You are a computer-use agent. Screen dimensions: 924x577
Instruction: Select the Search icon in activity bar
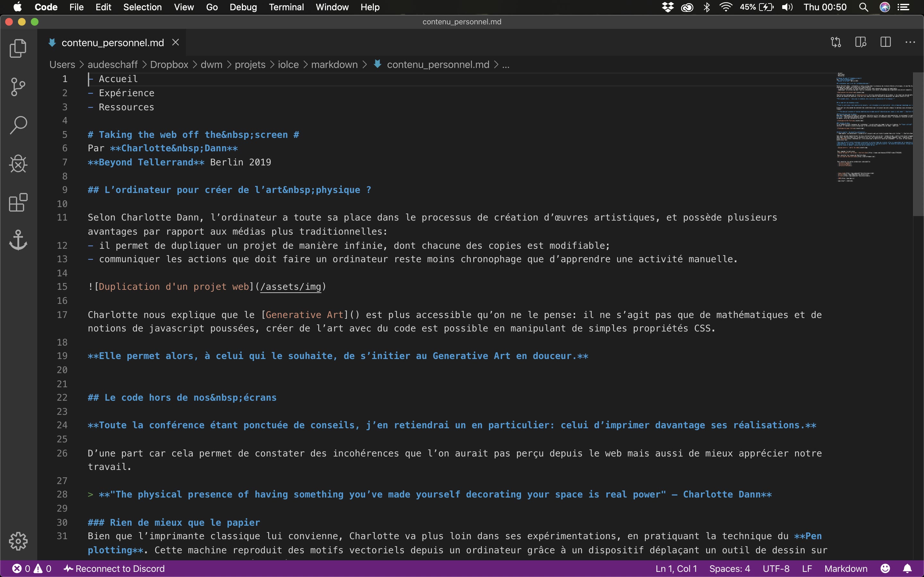point(18,124)
